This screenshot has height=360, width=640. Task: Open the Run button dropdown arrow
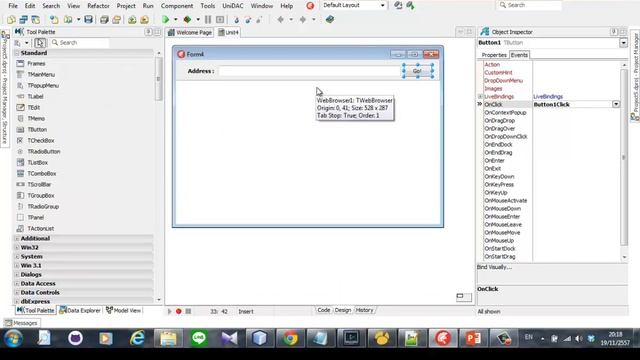[x=176, y=19]
